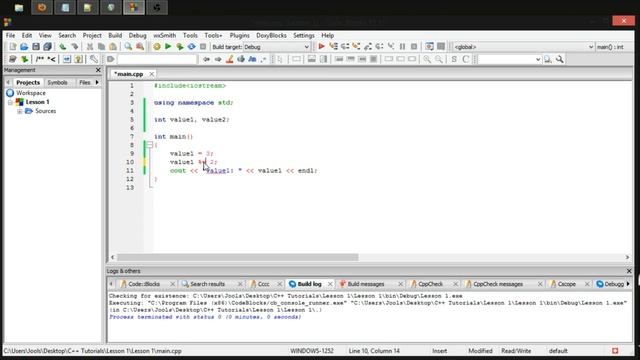Reveal more log tabs with right arrow
Viewport: 640px width, 360px height.
628,284
